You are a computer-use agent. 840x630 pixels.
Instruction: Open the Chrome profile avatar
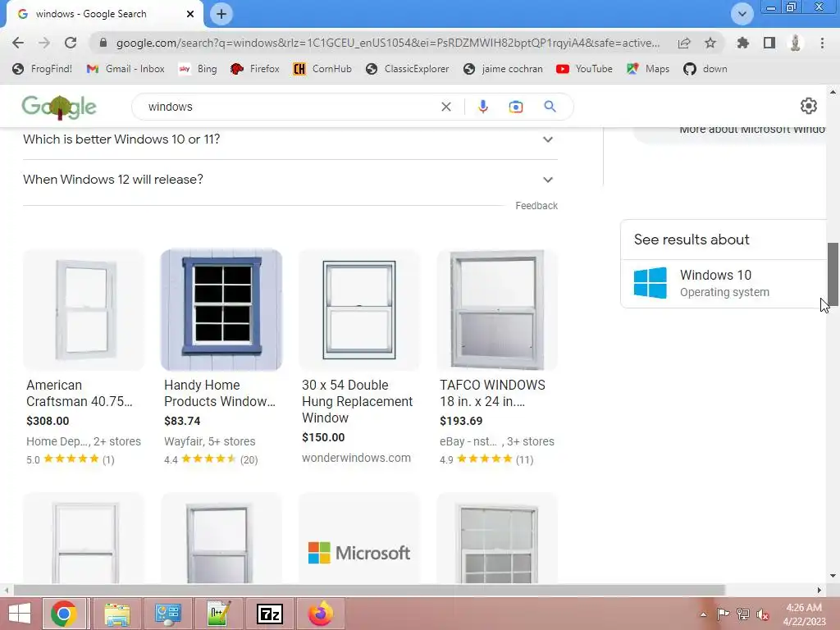click(x=796, y=43)
